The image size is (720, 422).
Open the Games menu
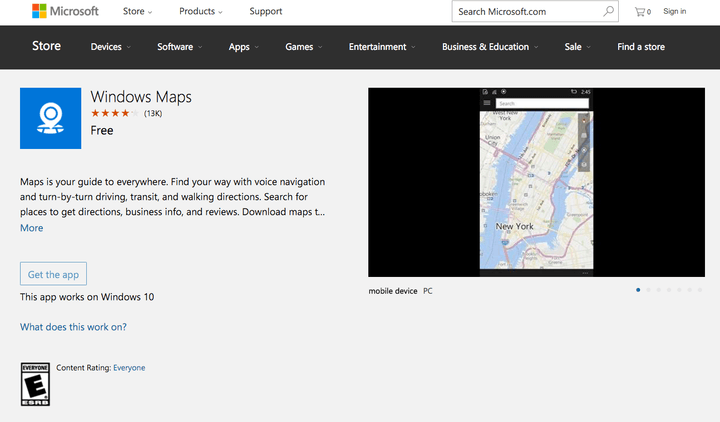coord(304,47)
